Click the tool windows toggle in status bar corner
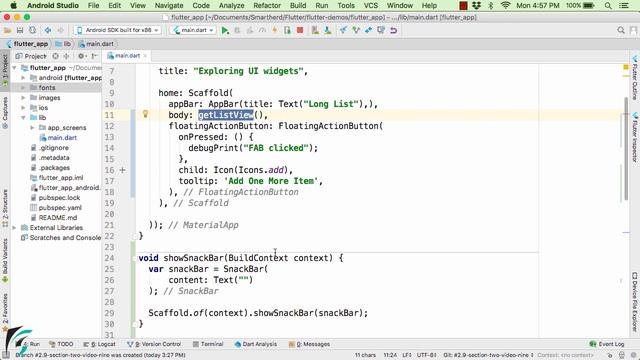 5,355
